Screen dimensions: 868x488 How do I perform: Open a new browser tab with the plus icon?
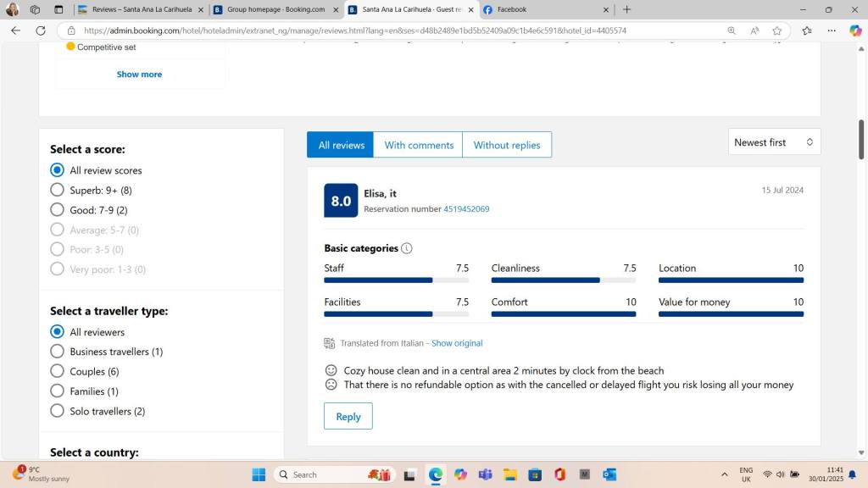click(x=626, y=9)
